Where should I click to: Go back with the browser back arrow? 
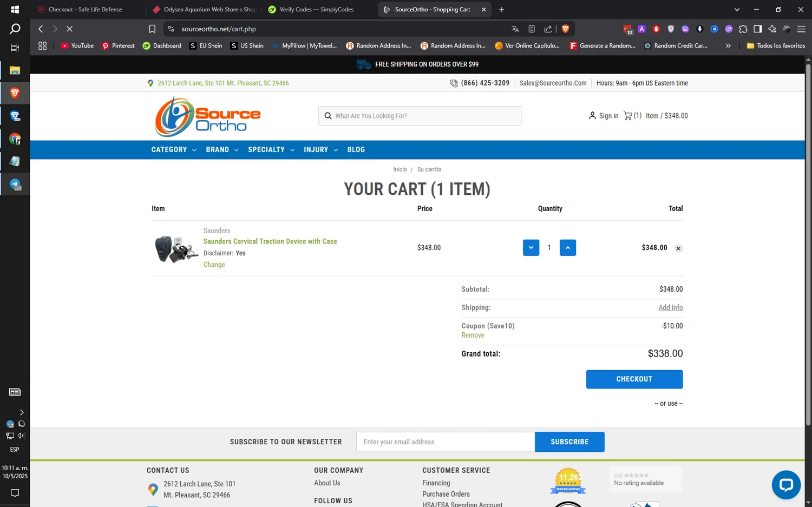tap(41, 29)
